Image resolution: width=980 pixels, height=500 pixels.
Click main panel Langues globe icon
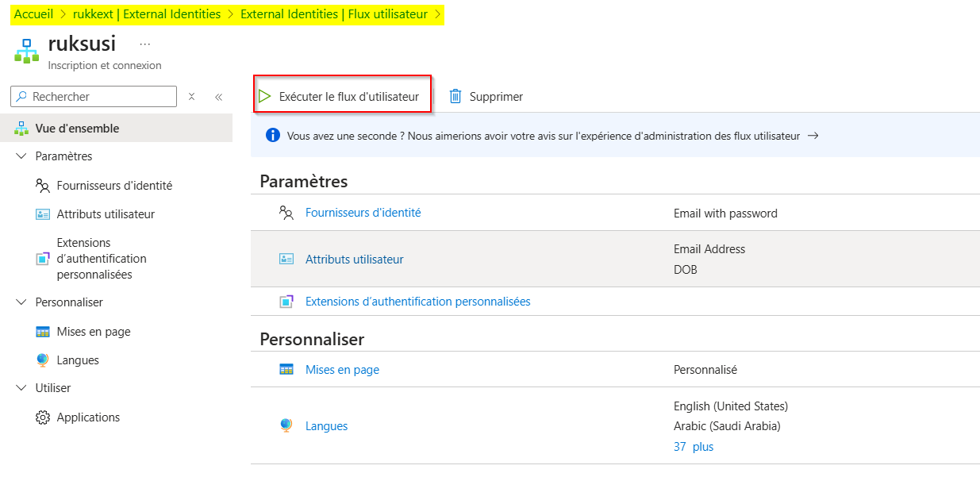click(x=286, y=426)
